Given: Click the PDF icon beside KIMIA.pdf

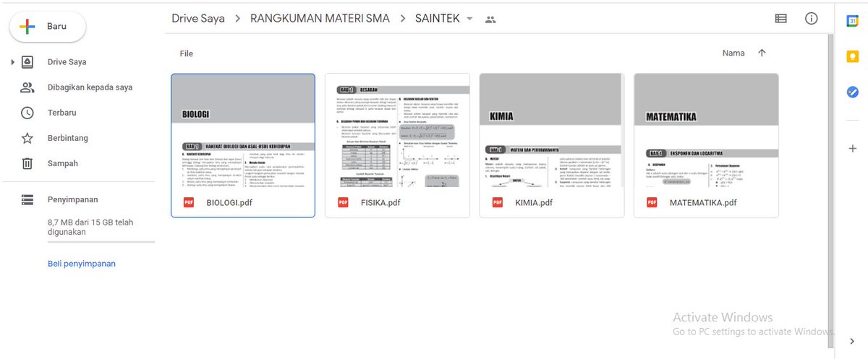Looking at the screenshot, I should point(498,202).
